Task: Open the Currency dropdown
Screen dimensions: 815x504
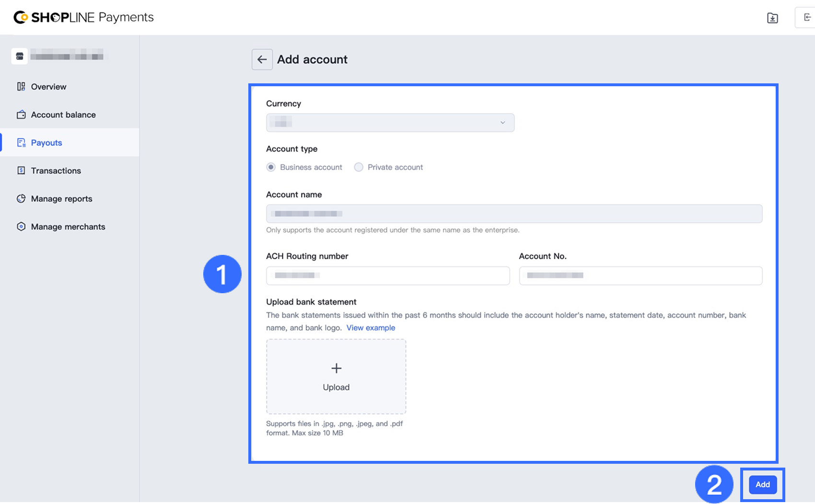Action: coord(390,123)
